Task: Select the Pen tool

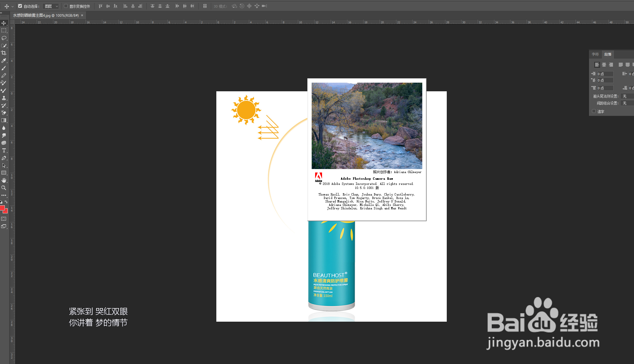Action: click(4, 158)
